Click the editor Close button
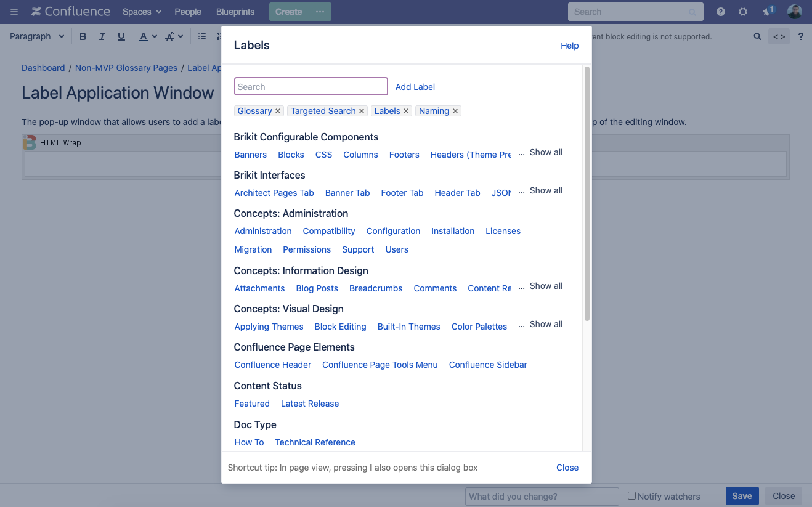The width and height of the screenshot is (812, 507). [784, 496]
